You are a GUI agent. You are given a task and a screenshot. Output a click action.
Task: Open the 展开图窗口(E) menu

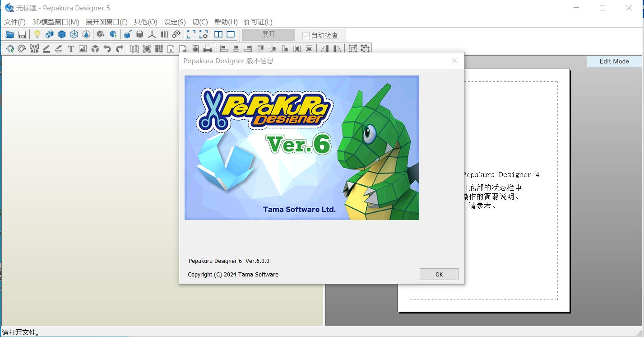(x=107, y=22)
